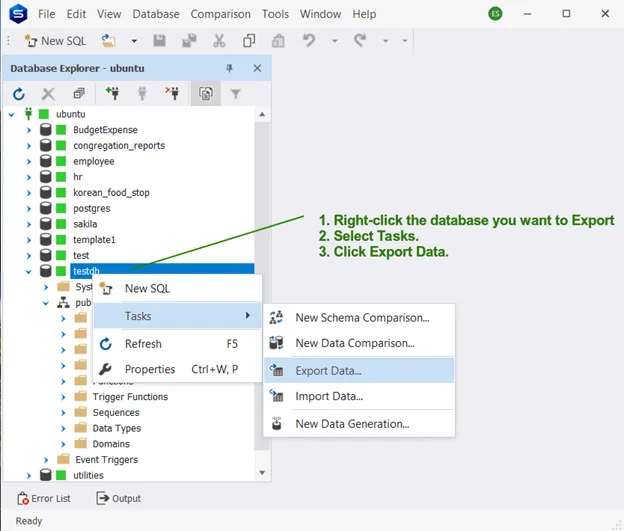Screen dimensions: 624x531
Task: Choose Import Data in Tasks submenu
Action: (x=328, y=396)
